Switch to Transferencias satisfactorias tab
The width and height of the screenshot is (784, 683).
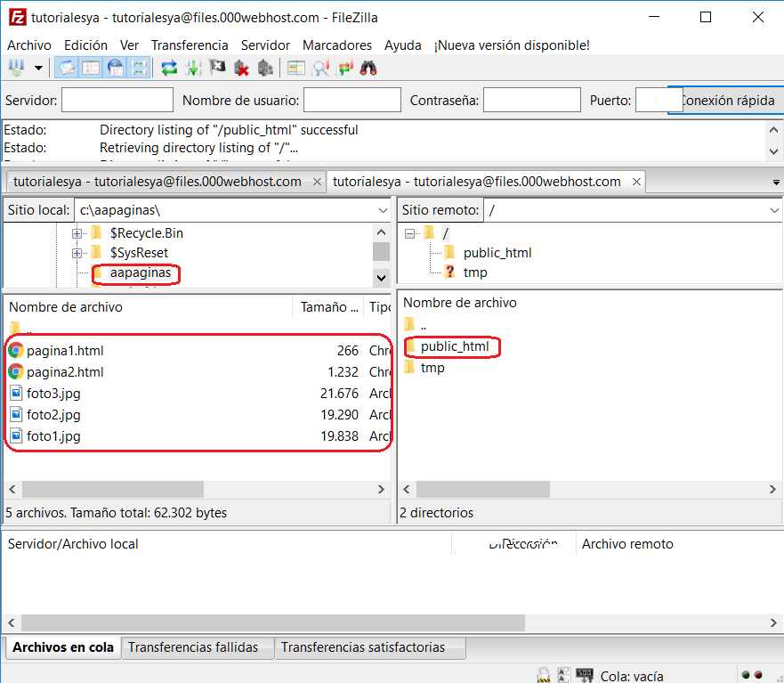[362, 647]
